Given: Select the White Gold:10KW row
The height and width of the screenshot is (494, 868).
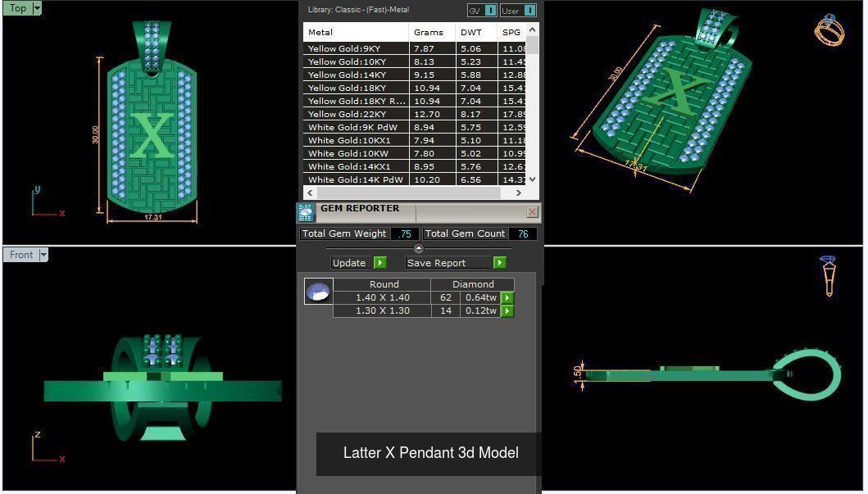Looking at the screenshot, I should pos(414,153).
